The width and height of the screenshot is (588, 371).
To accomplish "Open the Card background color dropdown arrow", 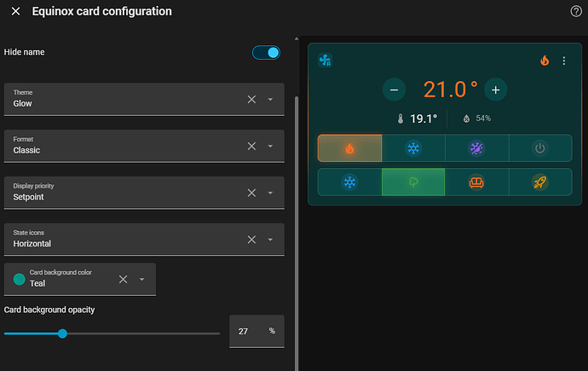I will (x=141, y=279).
